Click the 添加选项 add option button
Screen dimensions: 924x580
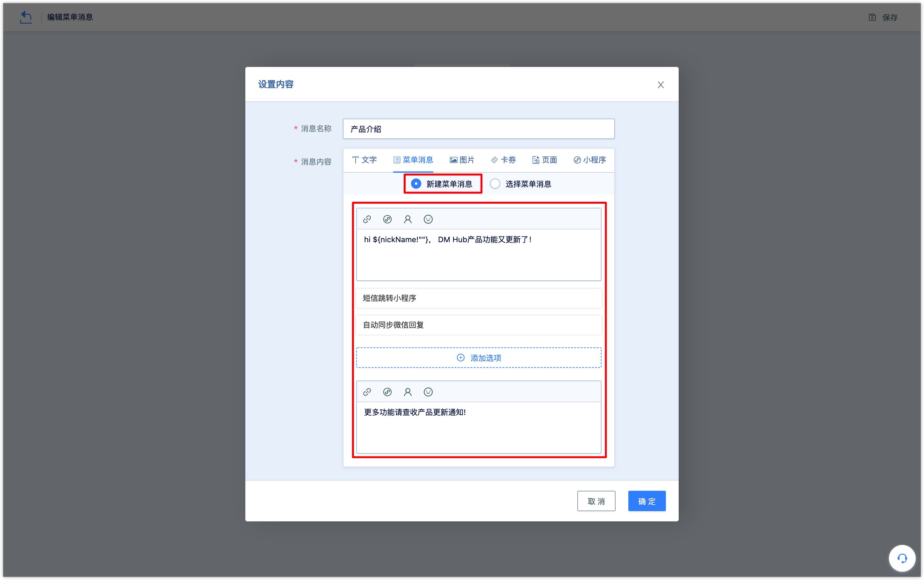click(479, 358)
